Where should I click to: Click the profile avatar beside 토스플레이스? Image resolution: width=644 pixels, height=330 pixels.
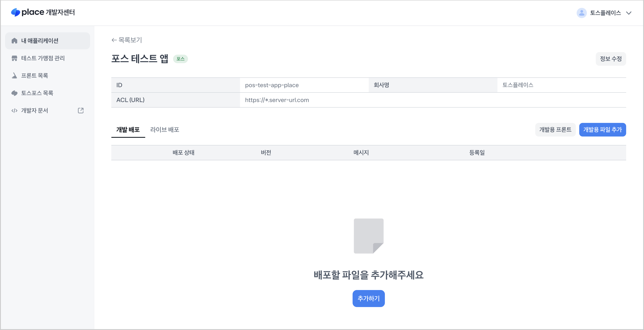point(582,13)
